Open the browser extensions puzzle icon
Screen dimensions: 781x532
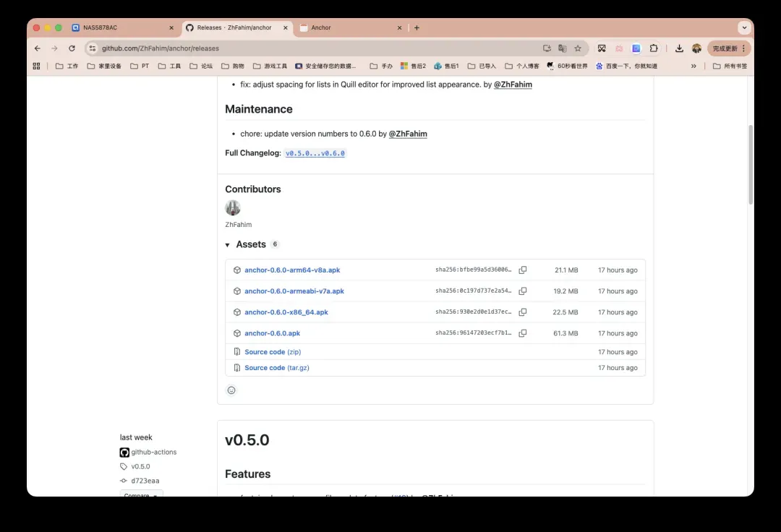click(x=654, y=48)
